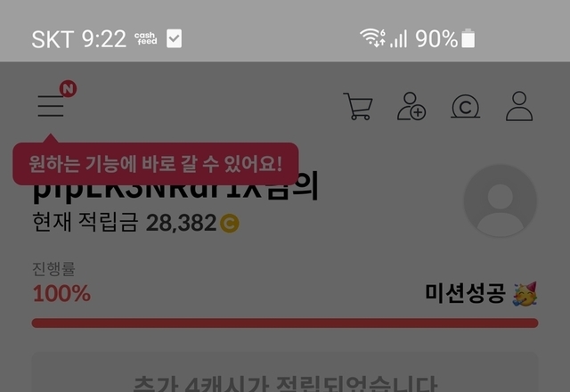Open the cash coin icon
The image size is (570, 392).
465,107
